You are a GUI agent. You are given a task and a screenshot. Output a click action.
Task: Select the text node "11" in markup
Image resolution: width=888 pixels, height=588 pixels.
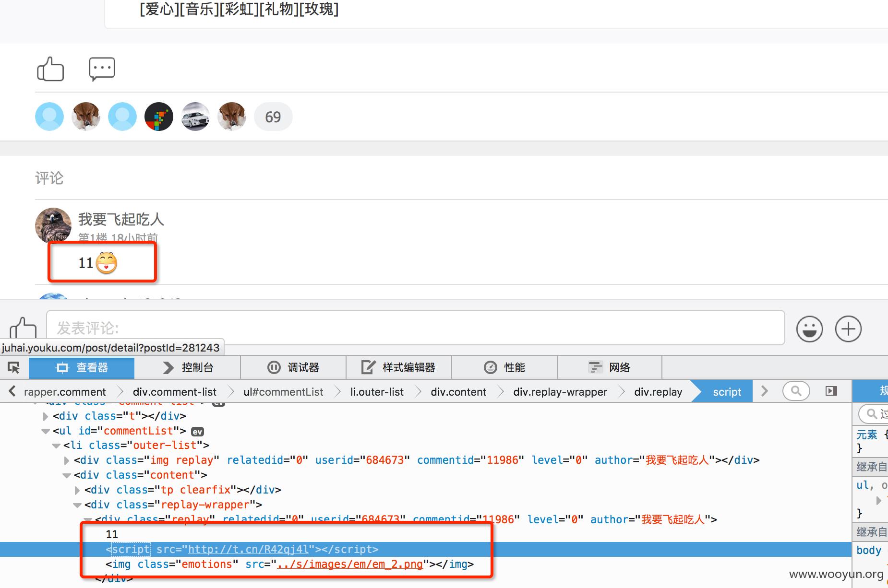click(112, 534)
